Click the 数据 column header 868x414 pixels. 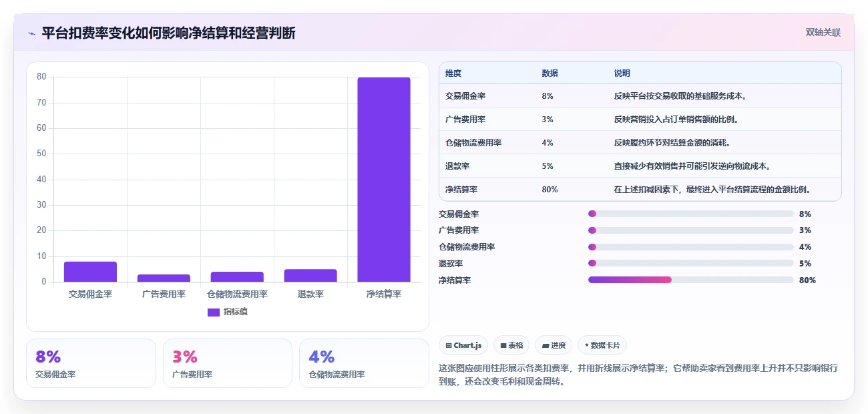550,73
